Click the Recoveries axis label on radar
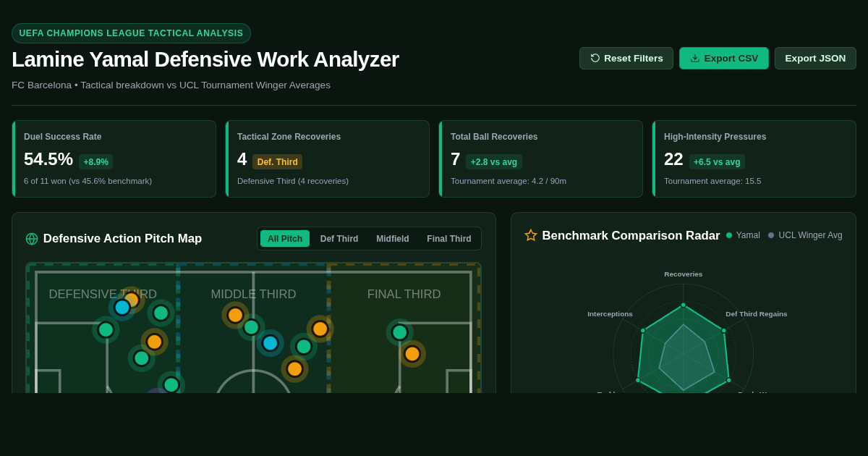Image resolution: width=868 pixels, height=456 pixels. (684, 274)
